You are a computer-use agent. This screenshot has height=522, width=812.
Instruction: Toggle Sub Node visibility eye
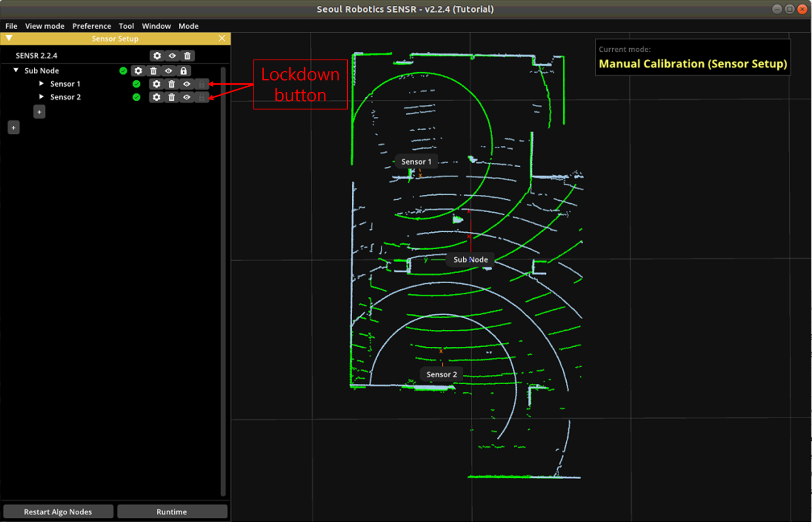[169, 71]
